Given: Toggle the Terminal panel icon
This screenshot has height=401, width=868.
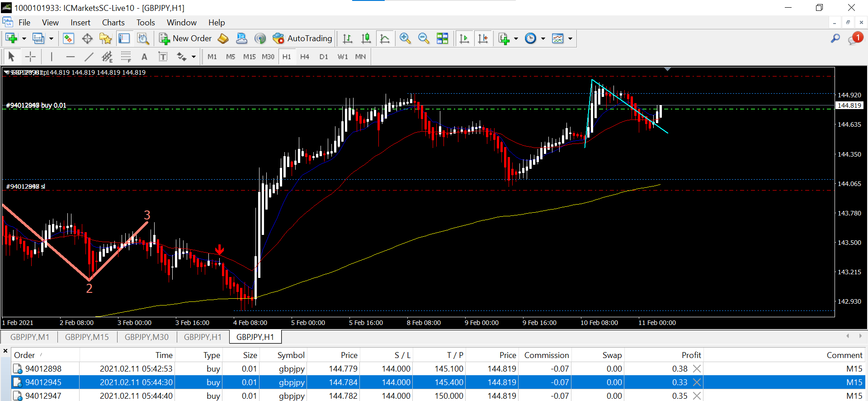Looking at the screenshot, I should 124,38.
